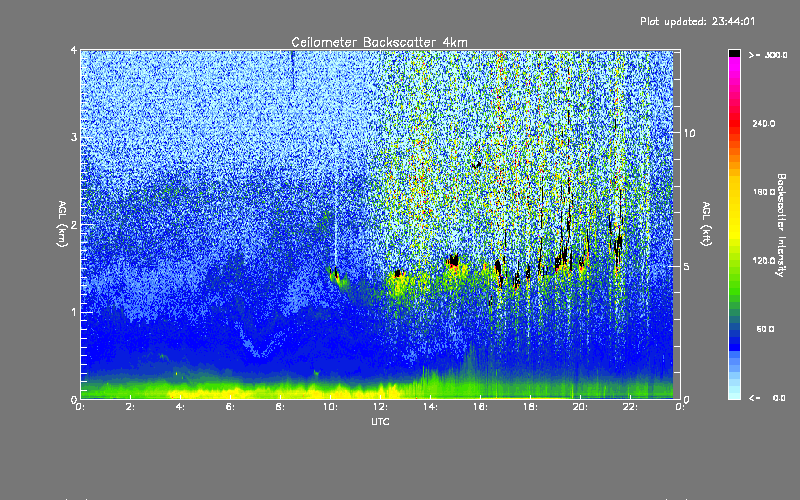Viewport: 800px width, 500px height.
Task: Click the "5" kft tick label on the AGL (kft) axis
Action: point(686,266)
